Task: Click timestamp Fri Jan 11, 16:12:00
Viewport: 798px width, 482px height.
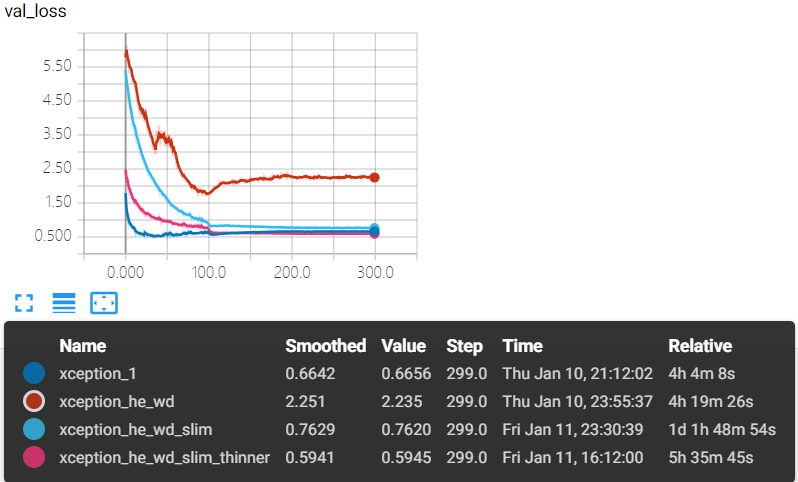Action: pyautogui.click(x=573, y=458)
